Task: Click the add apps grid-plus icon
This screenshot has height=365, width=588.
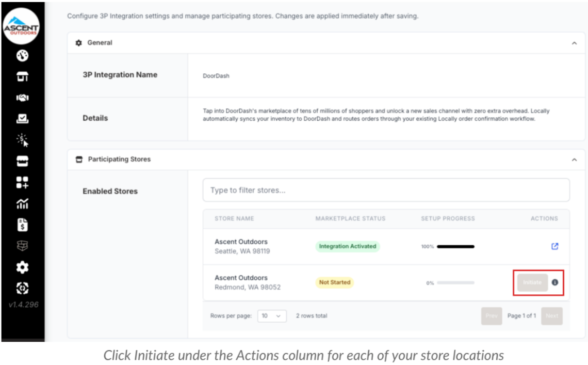Action: pos(22,183)
